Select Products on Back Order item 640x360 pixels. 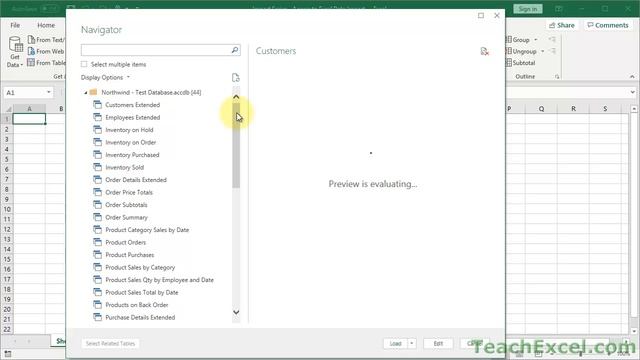pyautogui.click(x=137, y=305)
